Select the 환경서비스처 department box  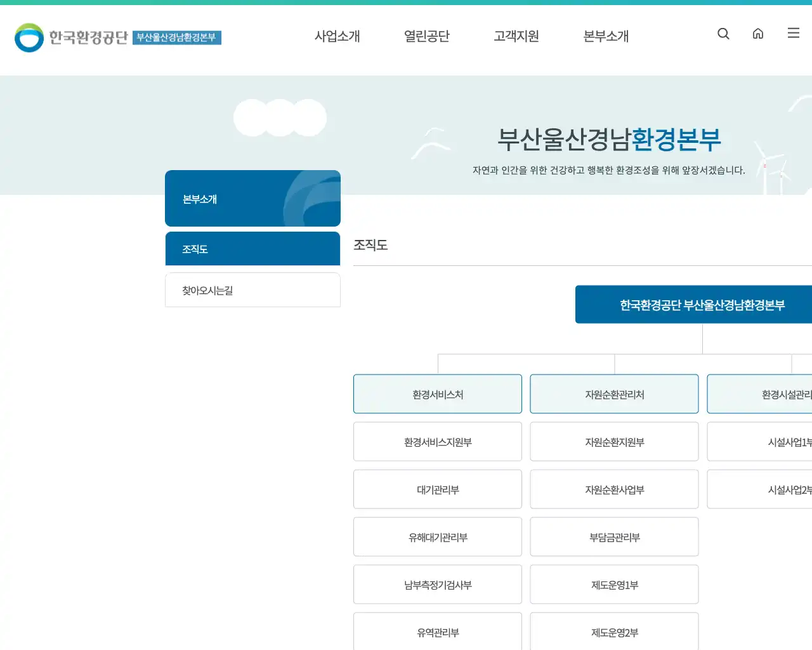(437, 394)
